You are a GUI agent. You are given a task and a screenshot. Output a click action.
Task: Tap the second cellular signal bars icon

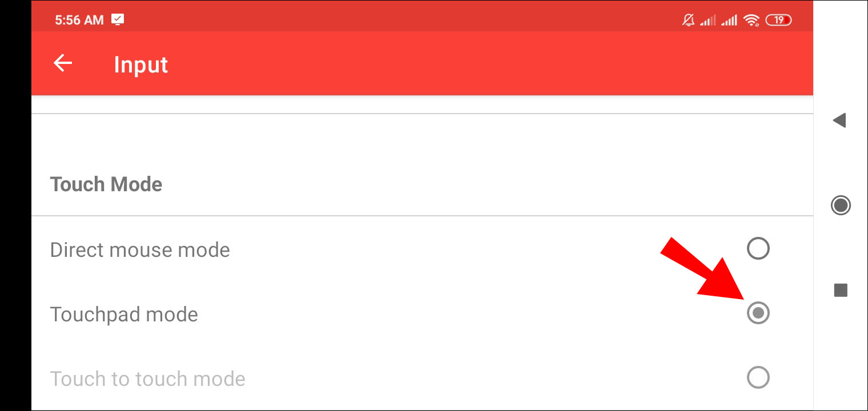(729, 21)
